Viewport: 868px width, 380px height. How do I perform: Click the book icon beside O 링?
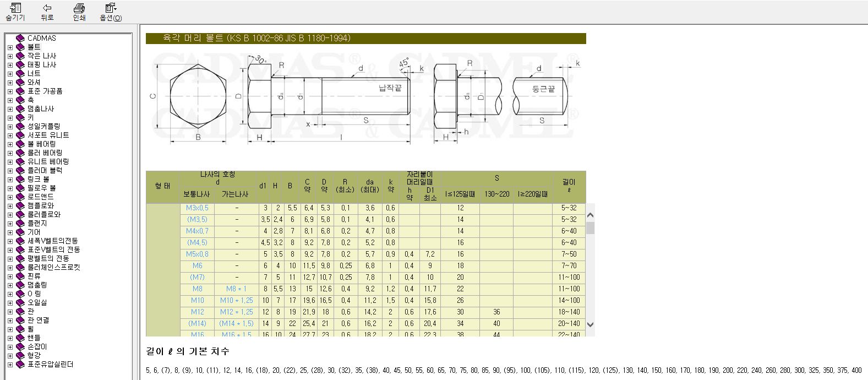pos(20,294)
